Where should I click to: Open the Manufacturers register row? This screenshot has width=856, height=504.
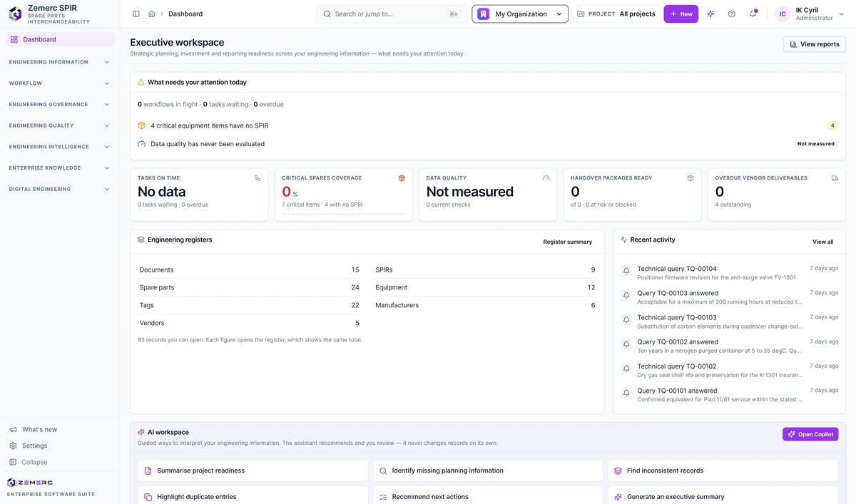point(485,305)
